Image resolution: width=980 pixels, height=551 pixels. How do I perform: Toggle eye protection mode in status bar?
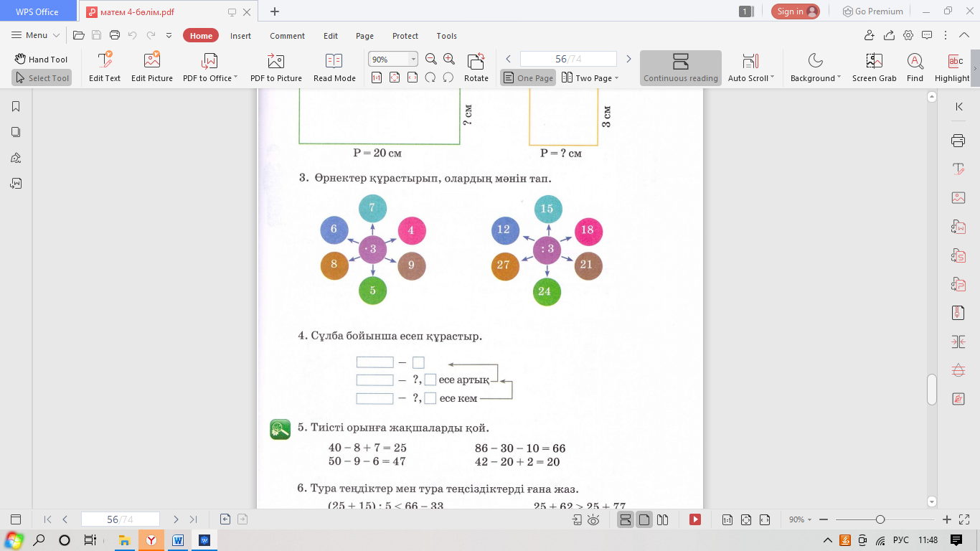[593, 519]
